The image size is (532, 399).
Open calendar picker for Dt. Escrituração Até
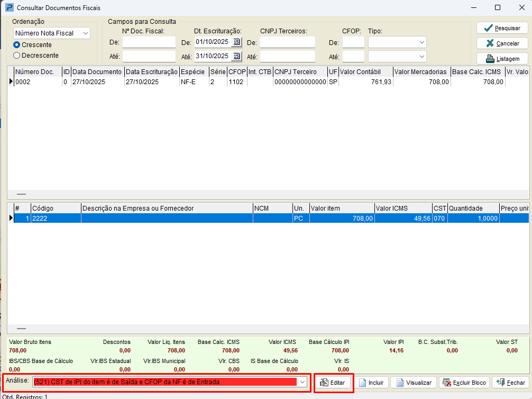236,56
